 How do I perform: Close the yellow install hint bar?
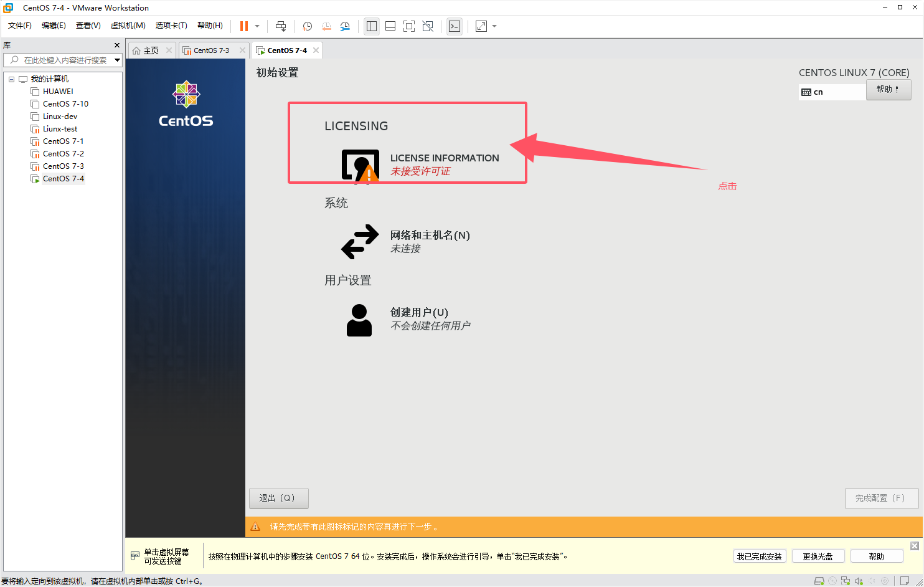915,546
